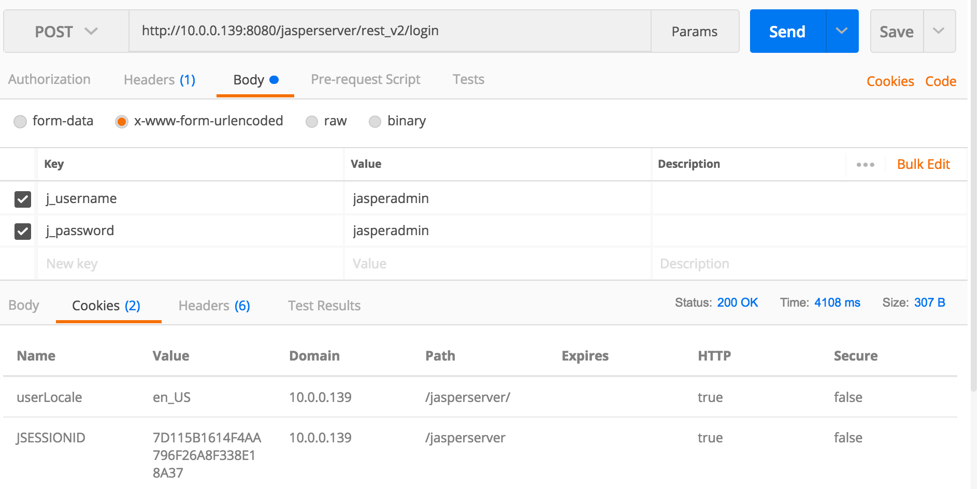The height and width of the screenshot is (489, 980).
Task: Select the binary body format
Action: (375, 121)
